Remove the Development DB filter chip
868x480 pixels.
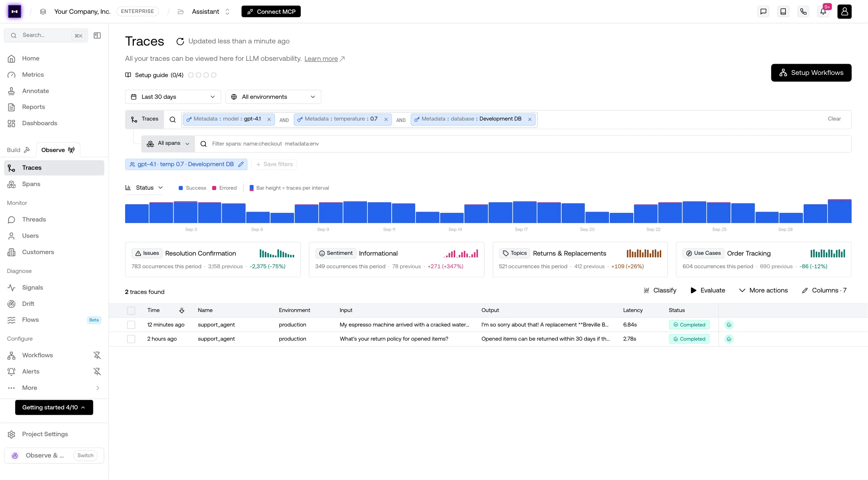click(530, 119)
